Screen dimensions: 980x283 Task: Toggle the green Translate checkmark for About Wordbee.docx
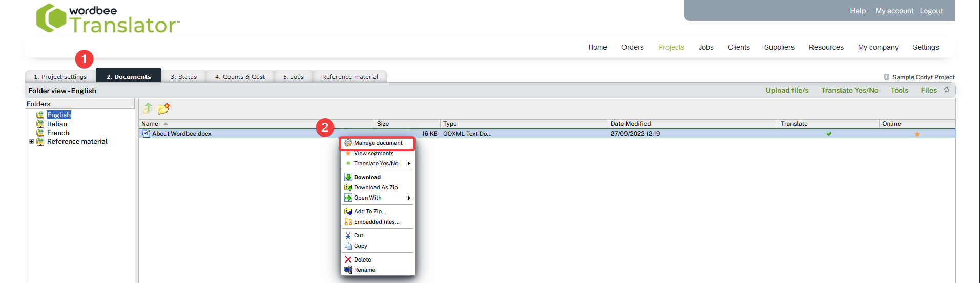[829, 134]
